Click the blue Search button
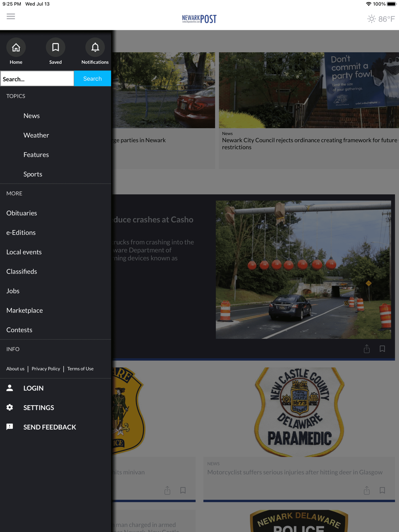 point(93,79)
